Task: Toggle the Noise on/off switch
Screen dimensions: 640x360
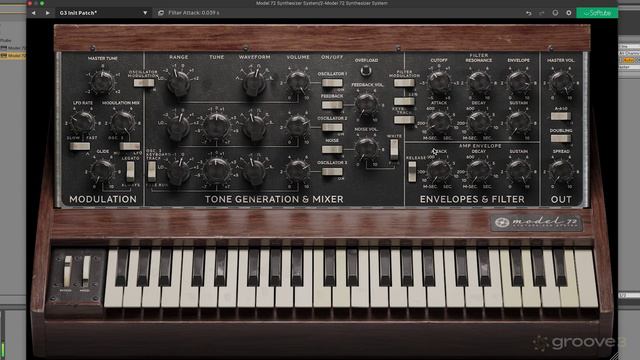Action: 332,149
